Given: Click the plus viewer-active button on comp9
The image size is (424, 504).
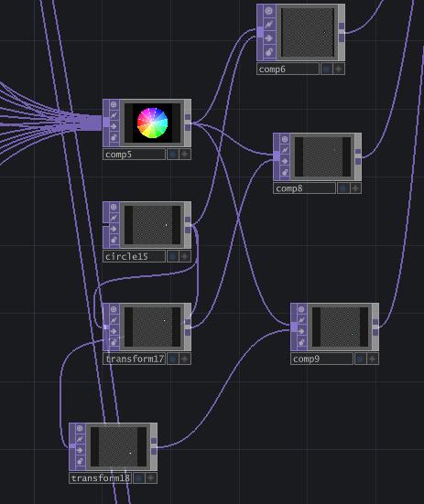Looking at the screenshot, I should (x=373, y=359).
